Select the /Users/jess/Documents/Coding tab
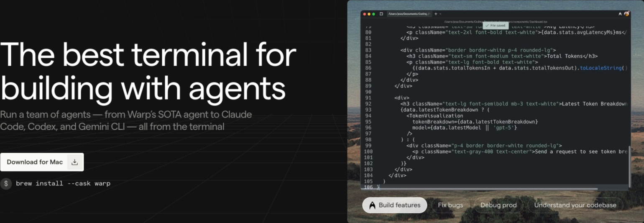The width and height of the screenshot is (644, 223). 409,14
